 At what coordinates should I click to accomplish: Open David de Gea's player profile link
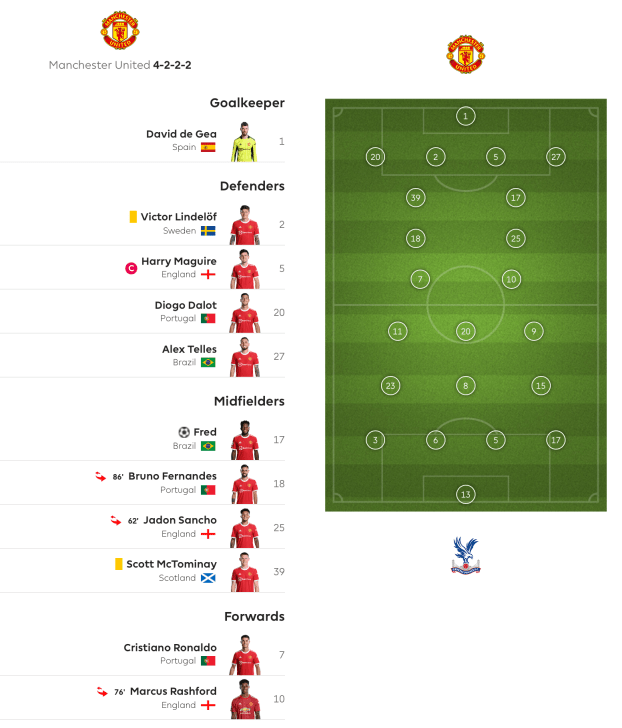point(181,133)
